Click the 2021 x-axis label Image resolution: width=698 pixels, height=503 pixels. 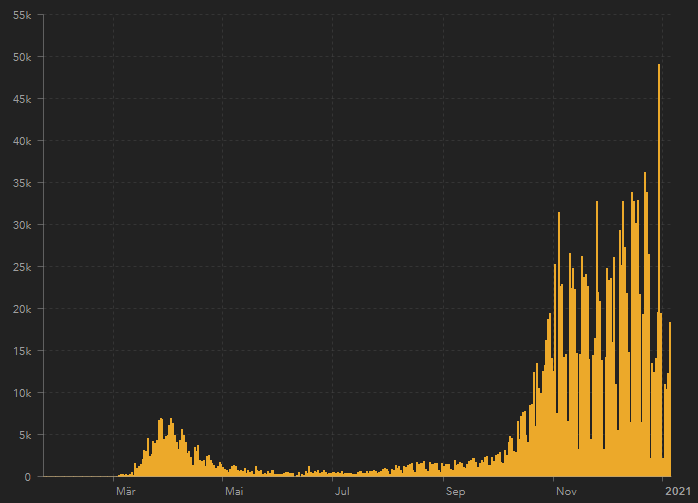pos(678,491)
